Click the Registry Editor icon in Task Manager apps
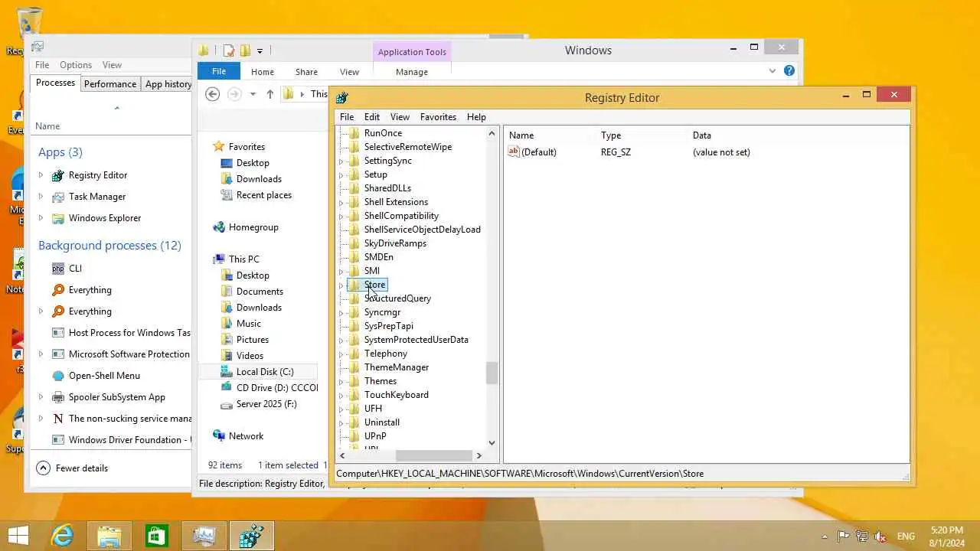 click(x=58, y=175)
